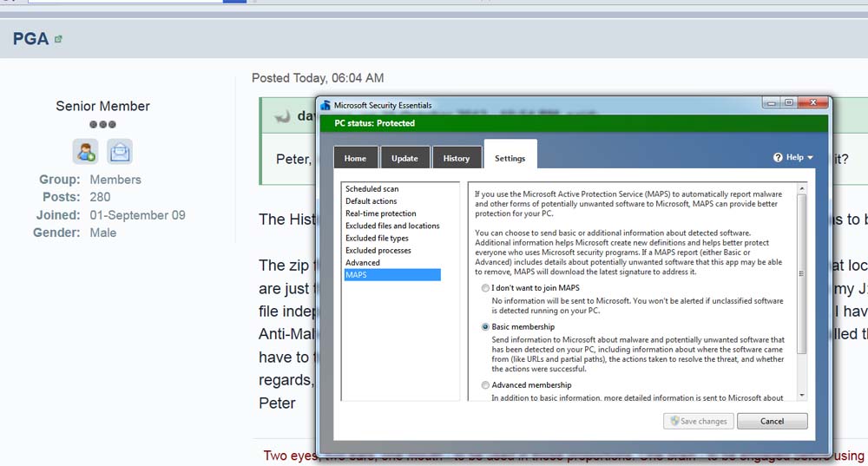Click the Help question mark icon

point(778,158)
